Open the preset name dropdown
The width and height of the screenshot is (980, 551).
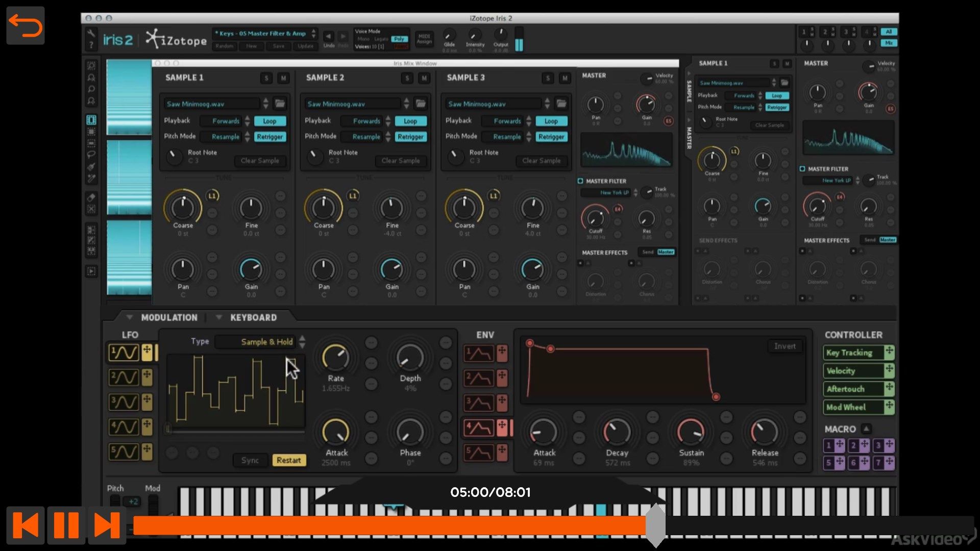tap(264, 34)
